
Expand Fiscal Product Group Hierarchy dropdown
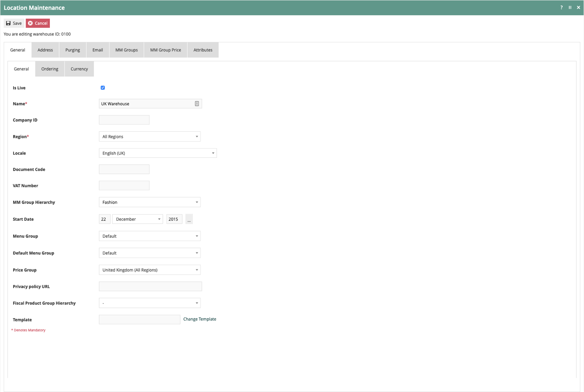150,303
